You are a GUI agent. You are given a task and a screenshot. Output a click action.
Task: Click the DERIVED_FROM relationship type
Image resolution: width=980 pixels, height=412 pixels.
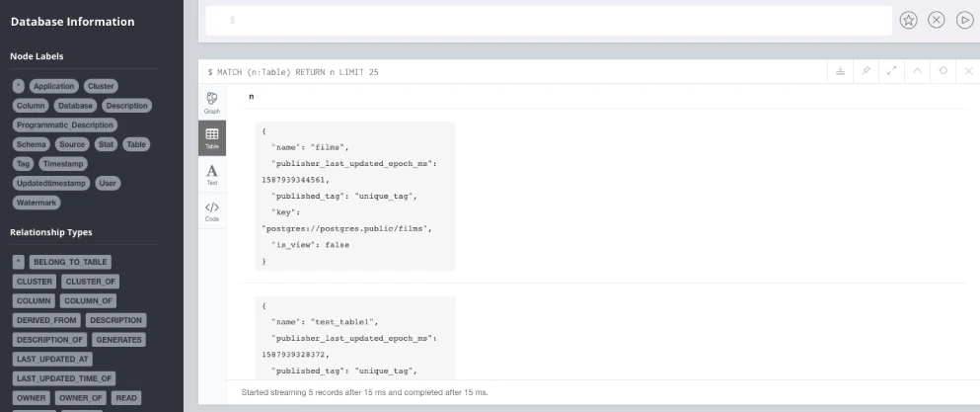tap(46, 320)
